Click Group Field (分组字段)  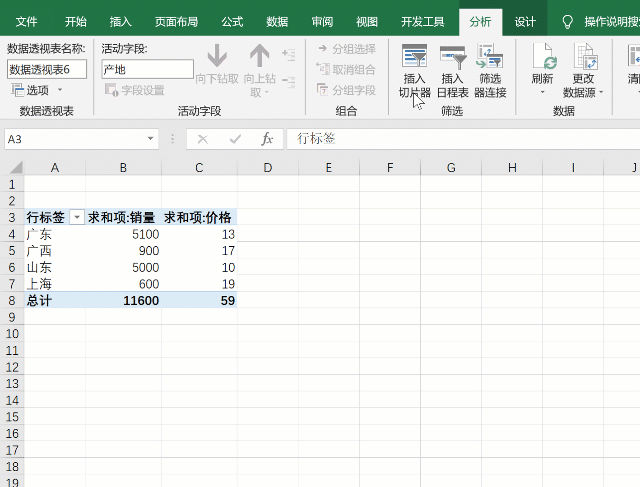[x=346, y=90]
